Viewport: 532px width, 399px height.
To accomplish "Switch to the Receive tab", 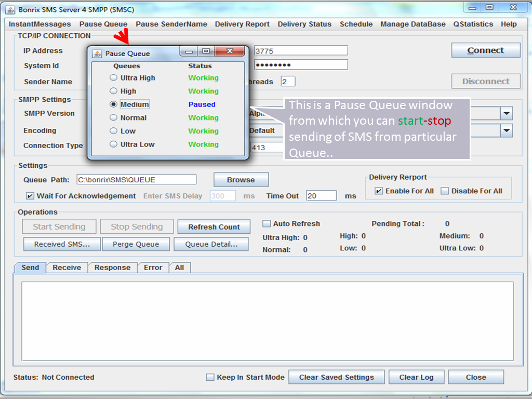I will 67,268.
